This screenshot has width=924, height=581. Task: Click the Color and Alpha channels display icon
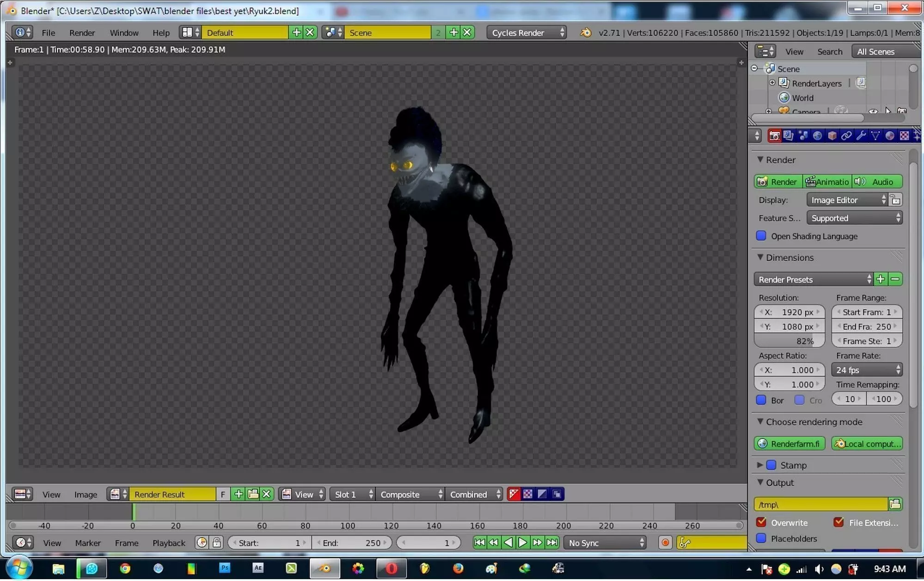click(x=514, y=495)
